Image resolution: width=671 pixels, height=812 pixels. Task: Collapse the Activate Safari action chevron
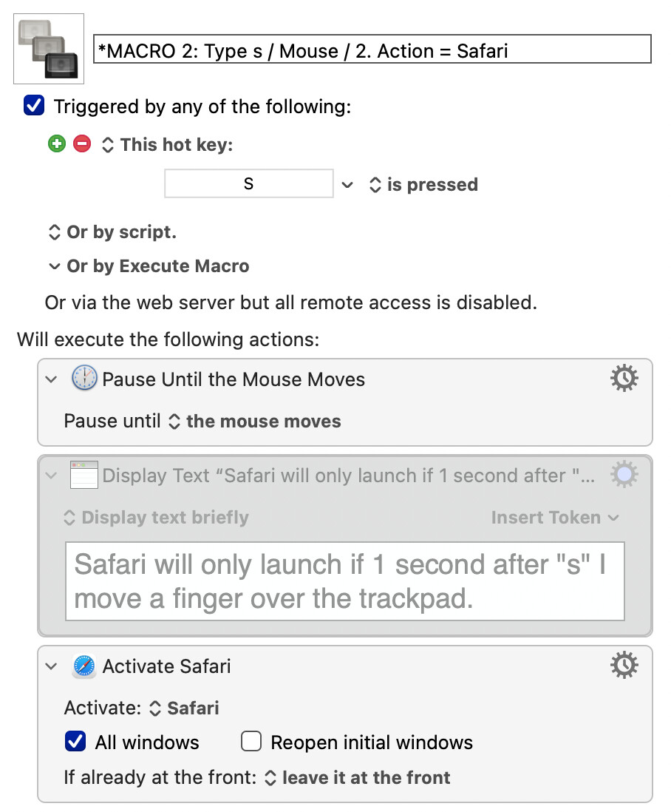click(x=51, y=666)
